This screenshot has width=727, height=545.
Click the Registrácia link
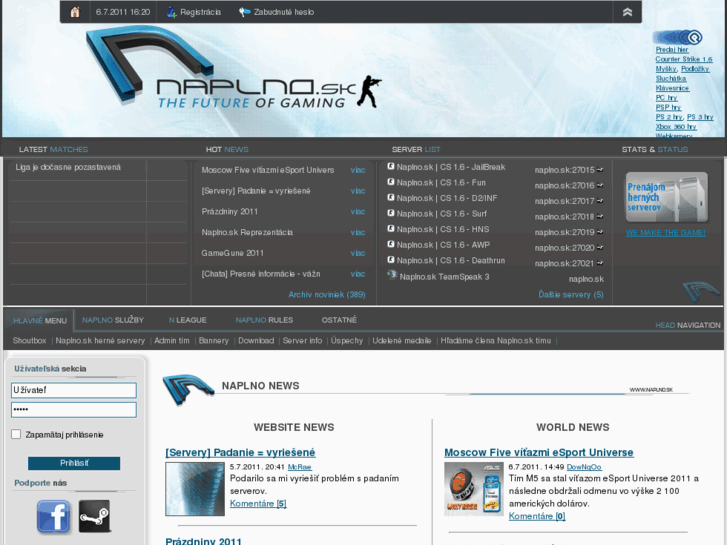200,12
